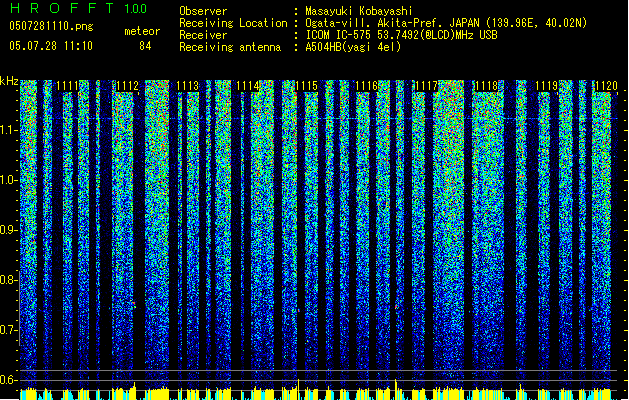The width and height of the screenshot is (629, 400).
Task: Click the 1116 time marker
Action: coord(367,86)
